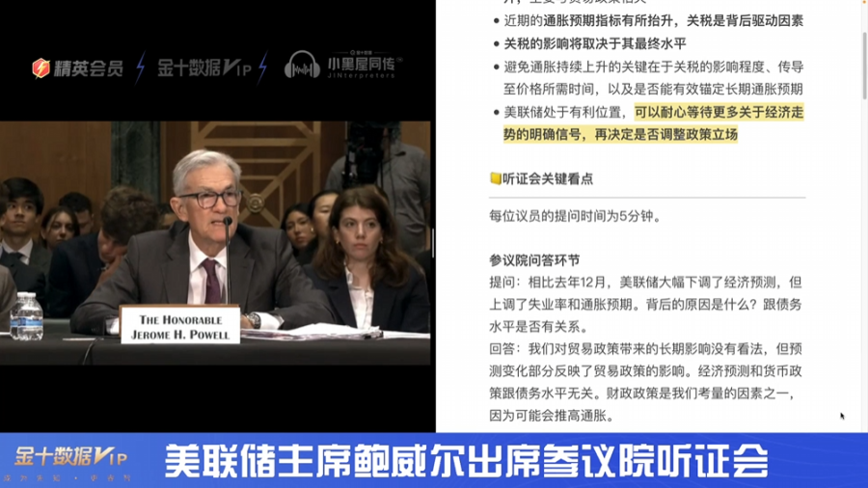Click the 小黑屋同传 headphone icon
The height and width of the screenshot is (488, 868).
tap(302, 66)
